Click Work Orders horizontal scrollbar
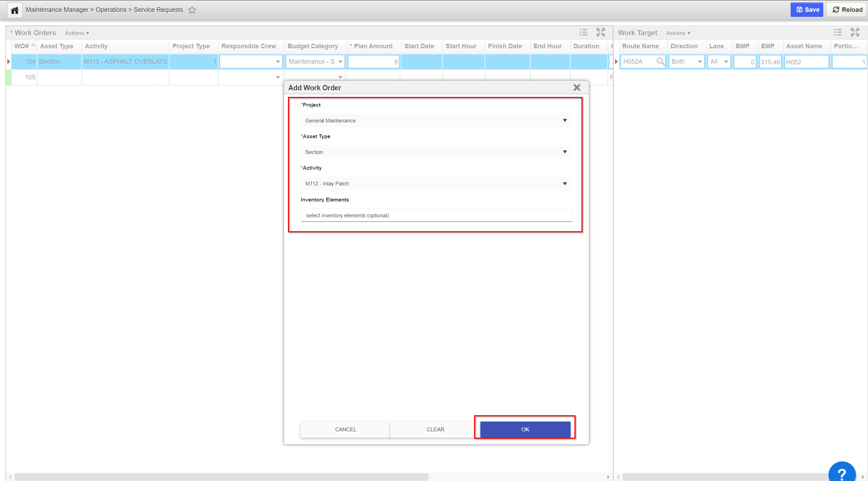This screenshot has width=868, height=481. coord(221,477)
